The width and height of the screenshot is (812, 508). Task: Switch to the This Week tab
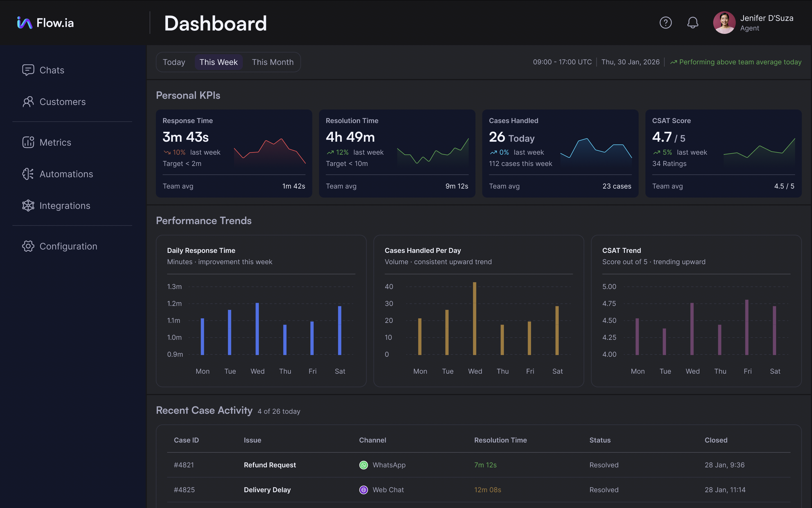219,62
